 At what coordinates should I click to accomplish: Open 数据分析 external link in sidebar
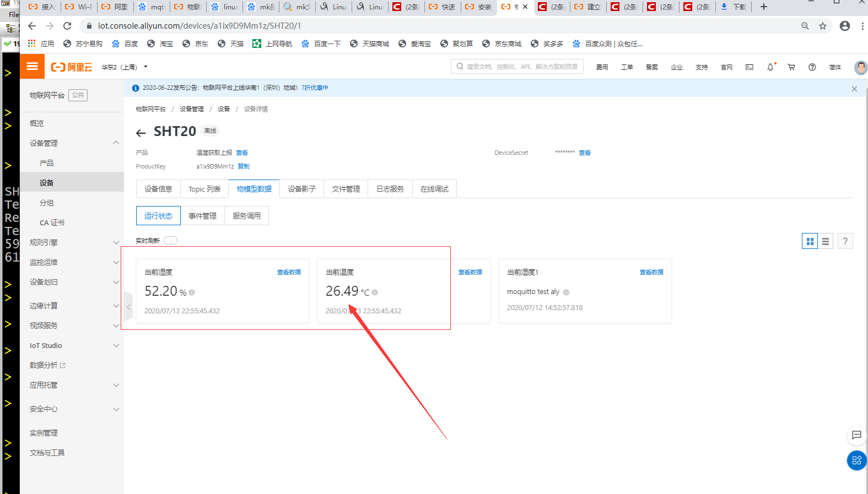point(47,365)
